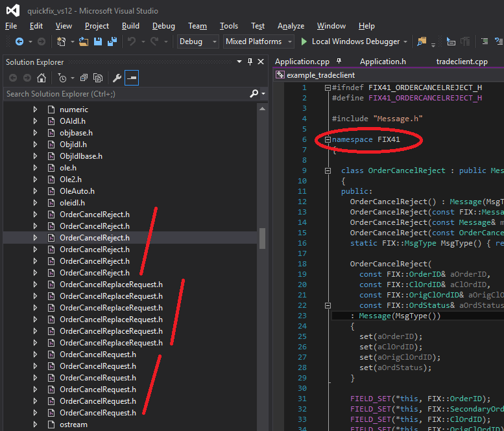The image size is (504, 431).
Task: Click the Solution Explorer Forward arrow
Action: (27, 78)
